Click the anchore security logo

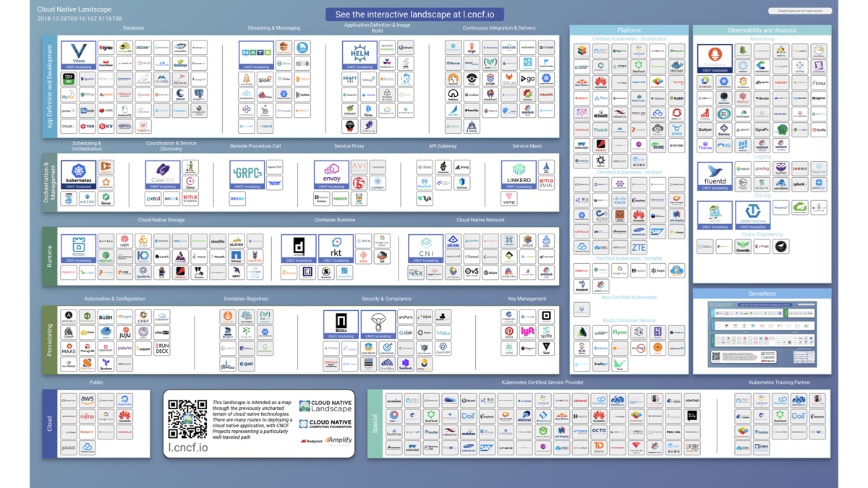coord(406,317)
